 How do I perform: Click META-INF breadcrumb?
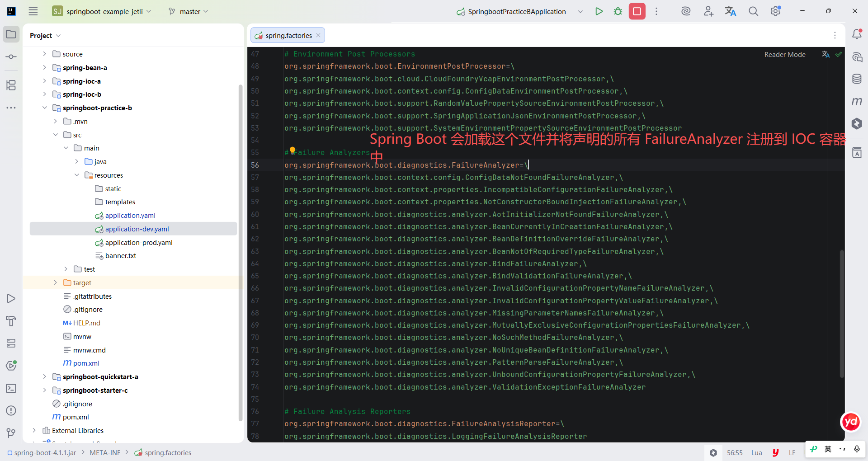[x=105, y=452]
